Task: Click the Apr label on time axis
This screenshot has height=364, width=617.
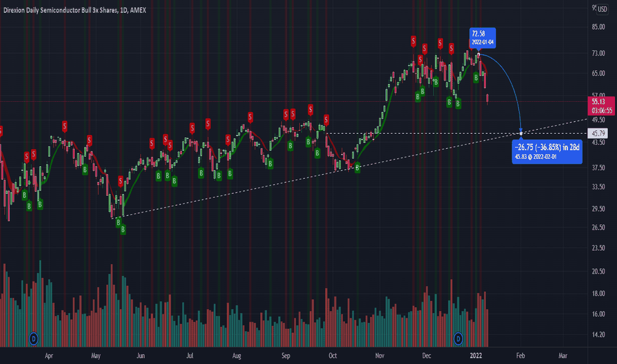Action: coord(49,356)
